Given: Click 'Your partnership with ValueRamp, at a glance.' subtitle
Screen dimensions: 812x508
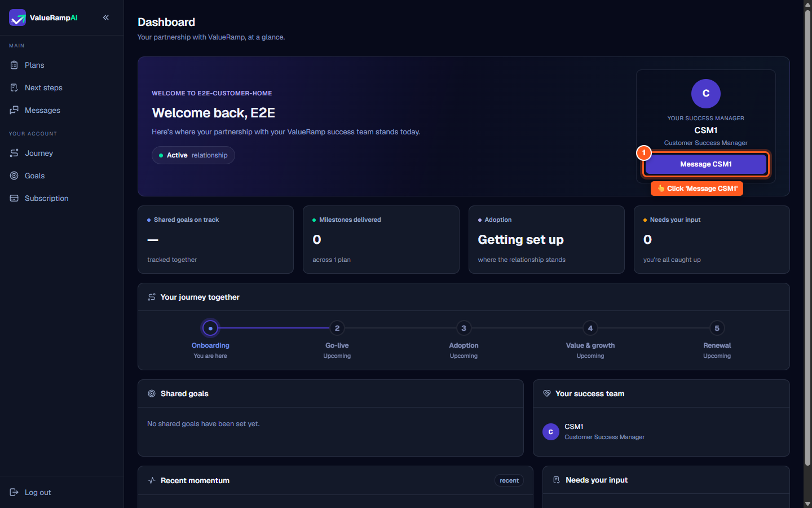Looking at the screenshot, I should pyautogui.click(x=211, y=37).
